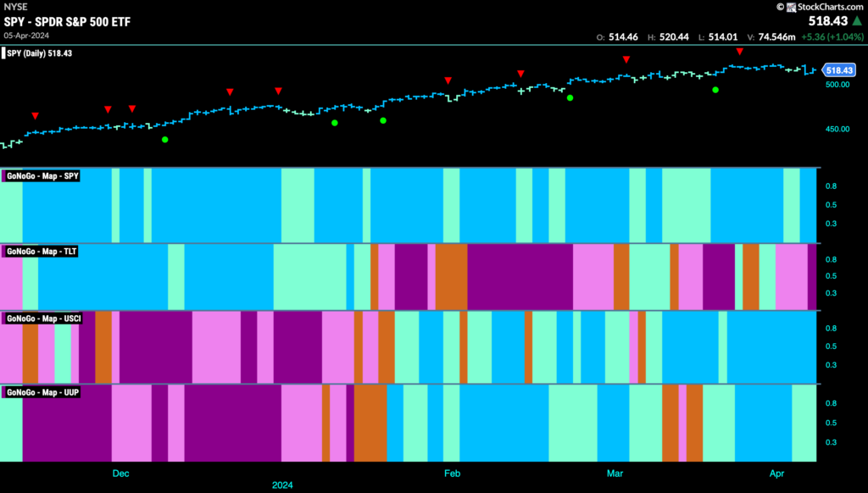Click the large purple block in UUP map
Image resolution: width=868 pixels, height=493 pixels.
tap(232, 423)
